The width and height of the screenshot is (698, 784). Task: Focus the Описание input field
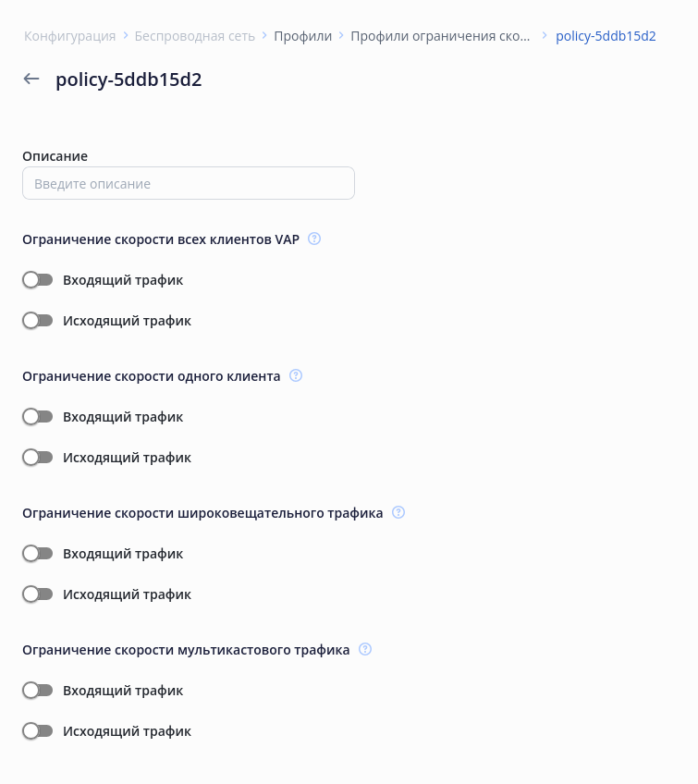click(x=189, y=183)
